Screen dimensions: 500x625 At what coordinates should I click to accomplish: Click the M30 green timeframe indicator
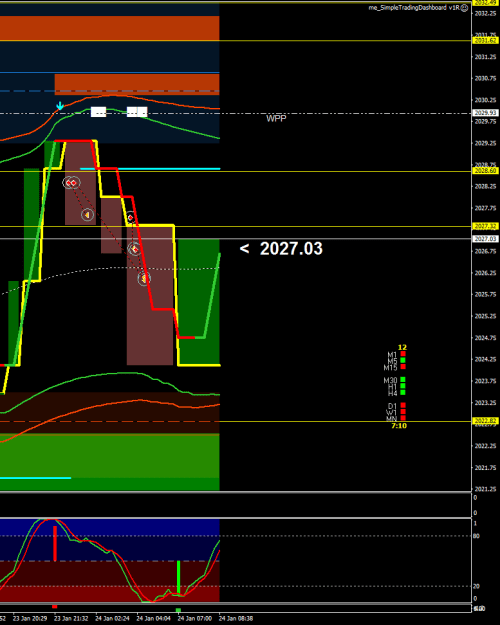[403, 379]
